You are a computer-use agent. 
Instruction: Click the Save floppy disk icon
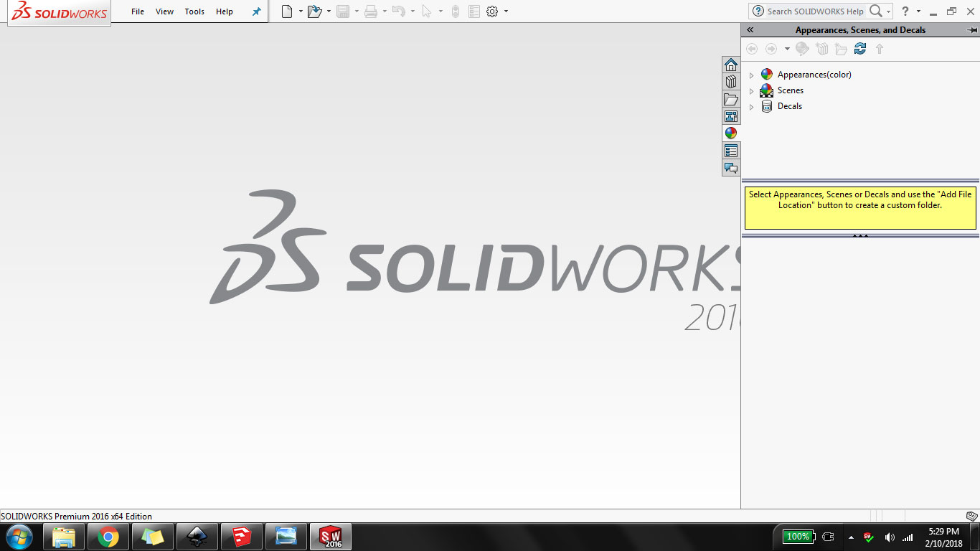[343, 11]
